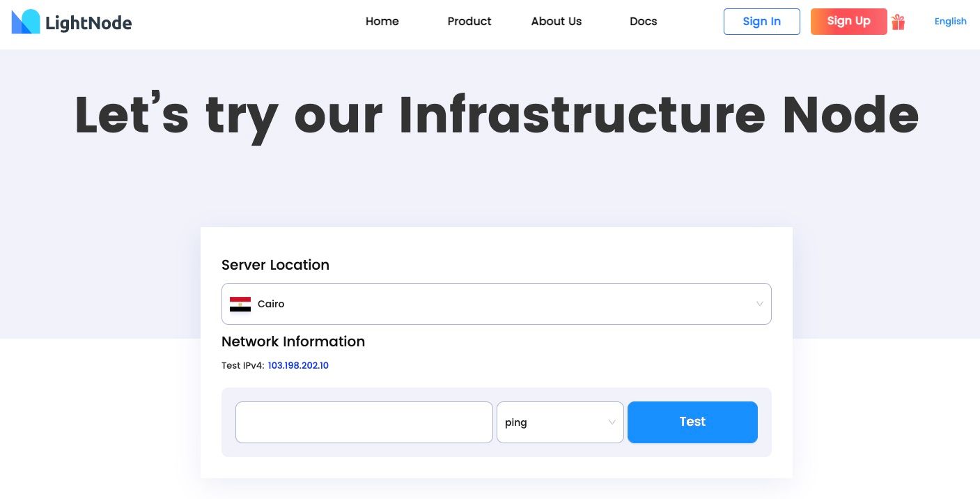Click the ping option in command box

[x=516, y=422]
